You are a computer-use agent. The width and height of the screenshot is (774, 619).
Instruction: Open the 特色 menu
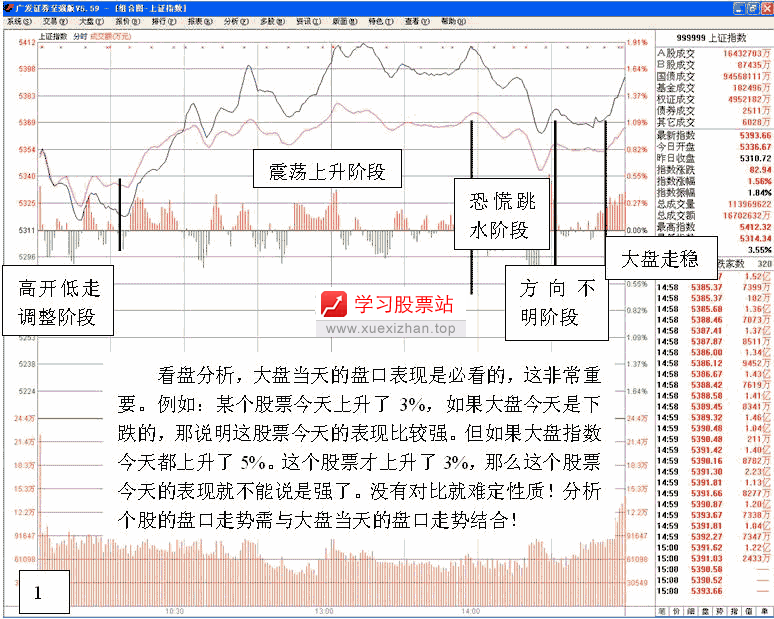coord(381,21)
